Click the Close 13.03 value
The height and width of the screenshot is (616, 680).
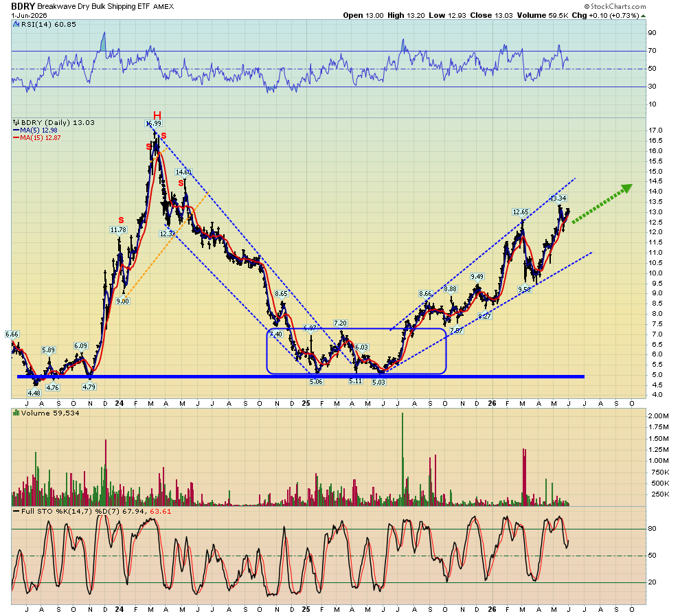[491, 16]
